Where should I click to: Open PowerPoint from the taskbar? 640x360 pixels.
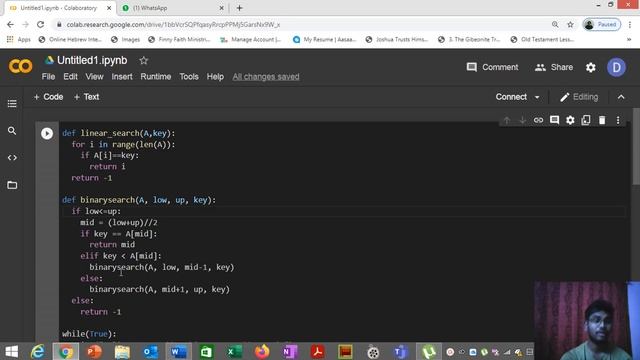pos(94,351)
